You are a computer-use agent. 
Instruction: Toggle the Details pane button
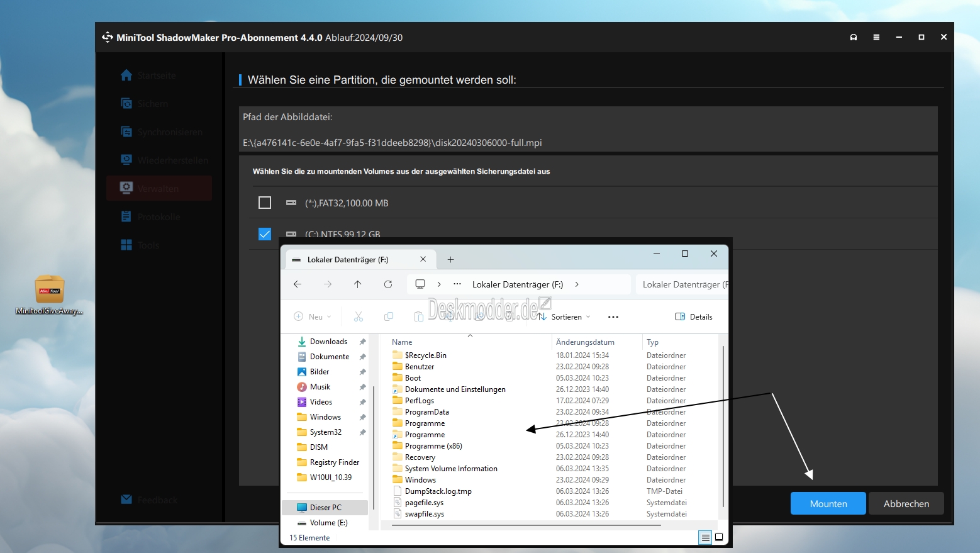tap(694, 316)
